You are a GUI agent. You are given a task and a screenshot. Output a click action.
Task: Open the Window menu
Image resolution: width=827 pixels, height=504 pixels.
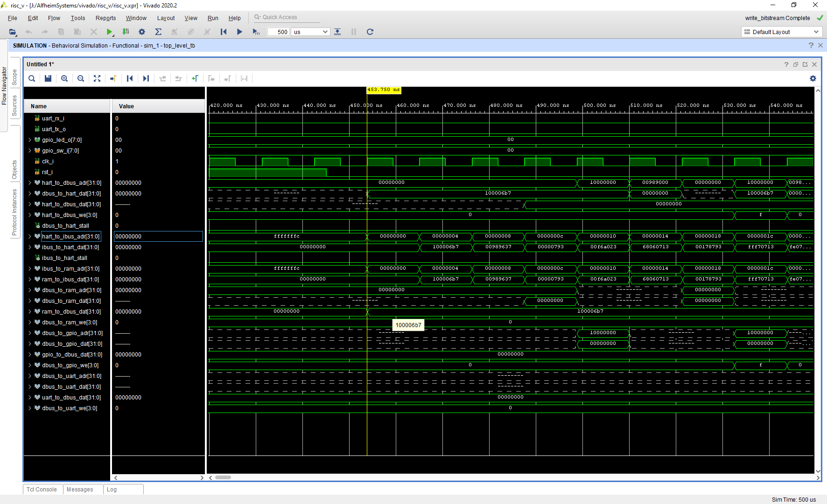click(136, 18)
